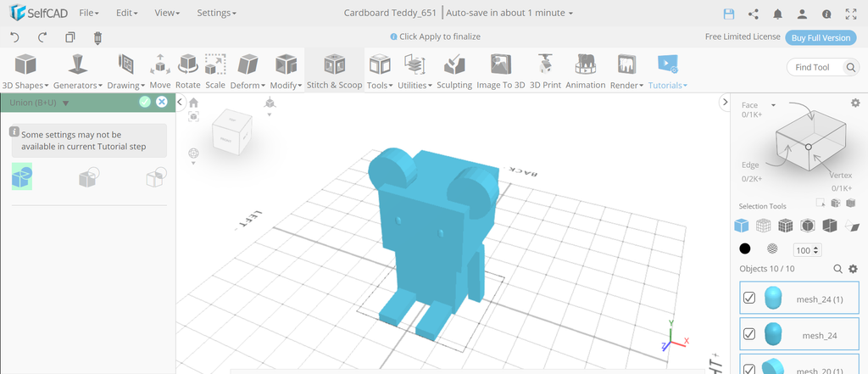
Task: Open the View menu
Action: (167, 13)
